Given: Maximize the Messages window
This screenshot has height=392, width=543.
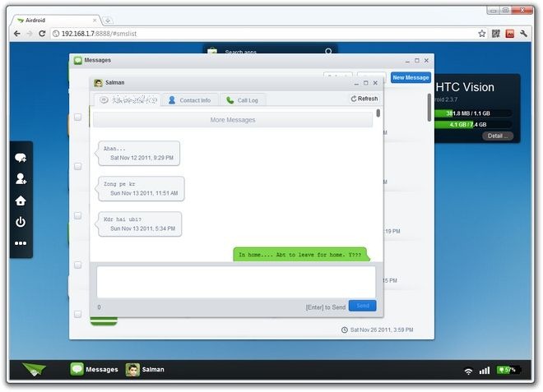Looking at the screenshot, I should 417,61.
